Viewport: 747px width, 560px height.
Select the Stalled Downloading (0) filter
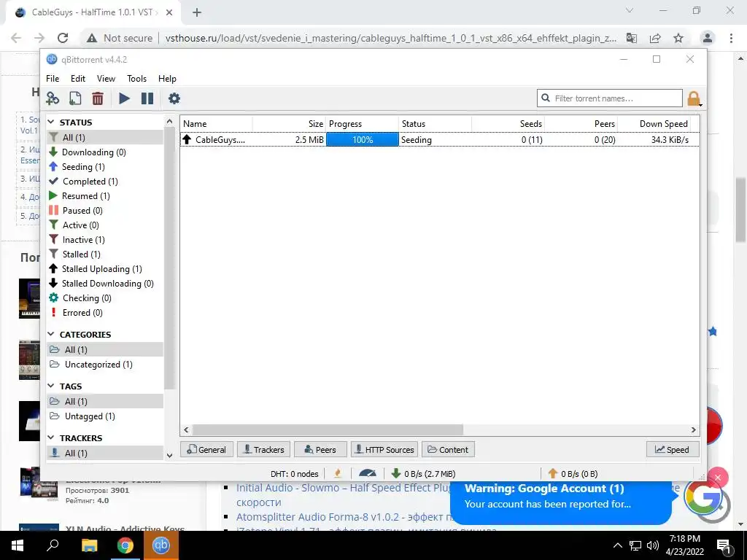pyautogui.click(x=105, y=284)
